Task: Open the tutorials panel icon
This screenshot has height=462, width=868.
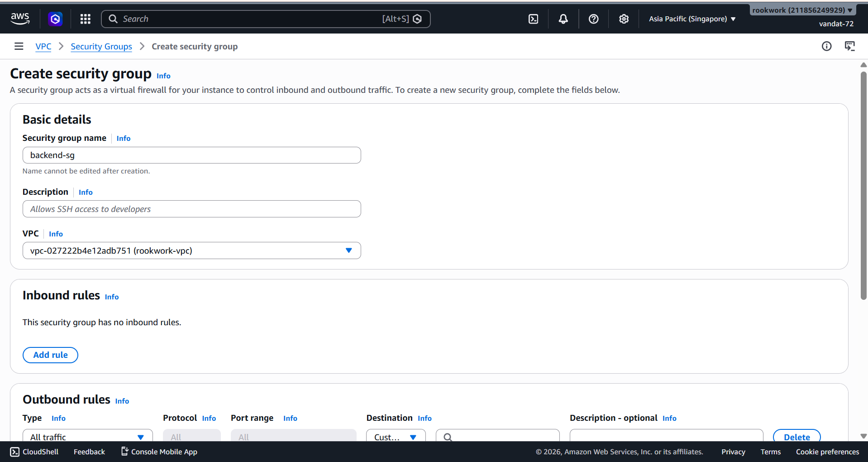Action: tap(849, 46)
